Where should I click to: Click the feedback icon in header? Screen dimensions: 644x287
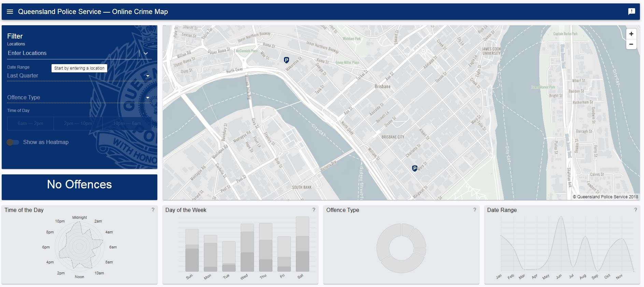[632, 12]
